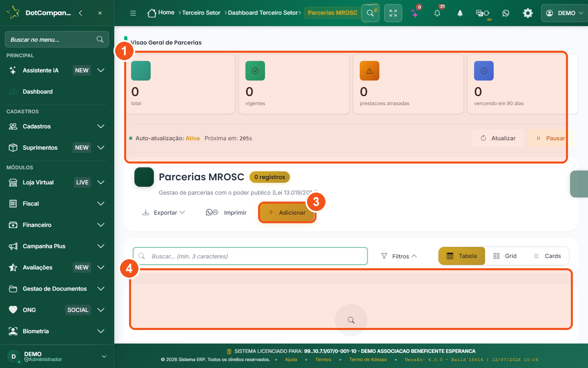This screenshot has width=588, height=368.
Task: Click the ONG heart icon
Action: pos(13,310)
